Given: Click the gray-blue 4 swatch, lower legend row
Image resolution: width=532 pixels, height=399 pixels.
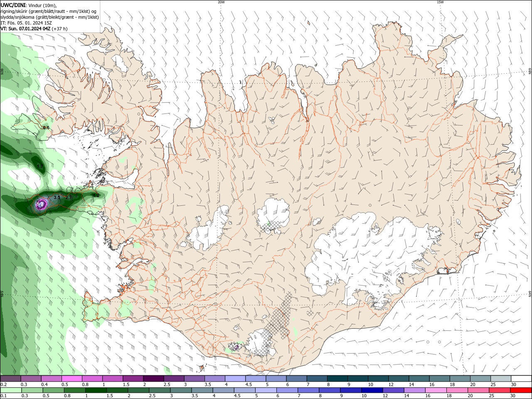Looking at the screenshot, I should (x=223, y=390).
